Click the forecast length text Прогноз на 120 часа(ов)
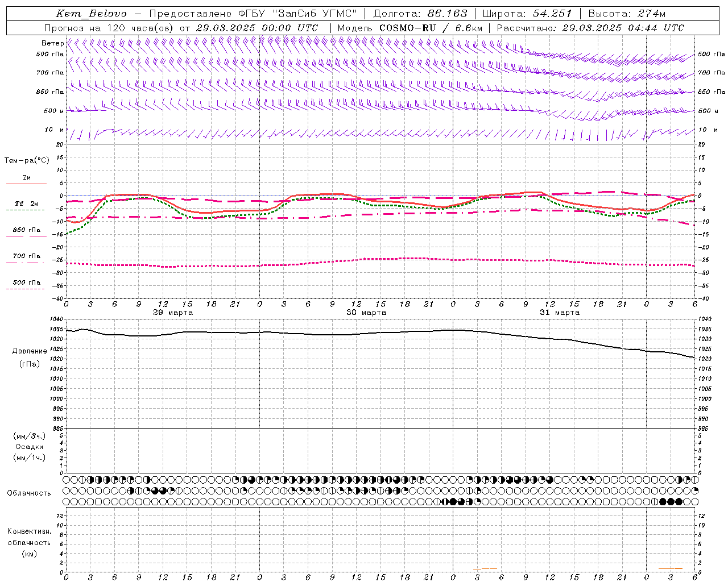Viewport: 728px width, 582px height. (109, 28)
